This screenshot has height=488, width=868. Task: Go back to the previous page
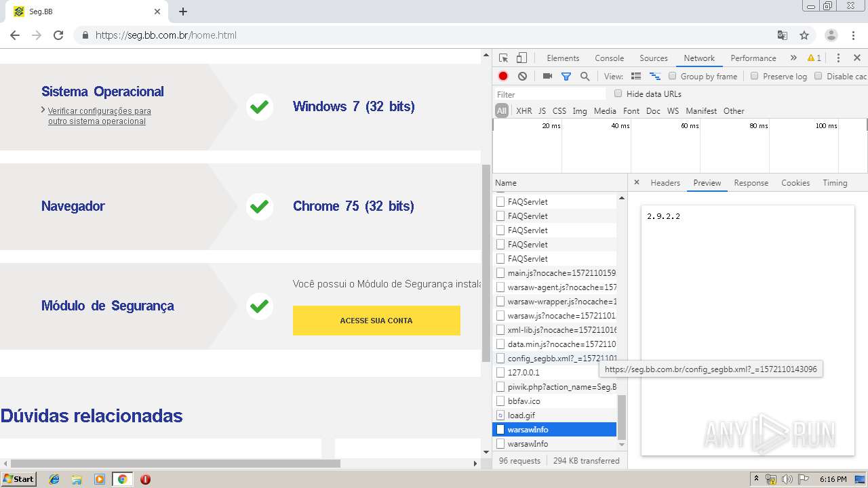pyautogui.click(x=15, y=35)
